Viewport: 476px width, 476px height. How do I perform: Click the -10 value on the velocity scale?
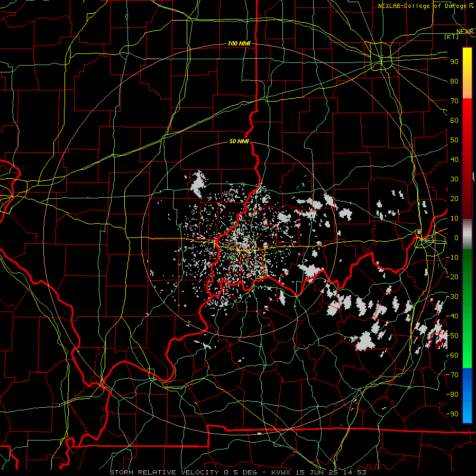click(x=452, y=258)
